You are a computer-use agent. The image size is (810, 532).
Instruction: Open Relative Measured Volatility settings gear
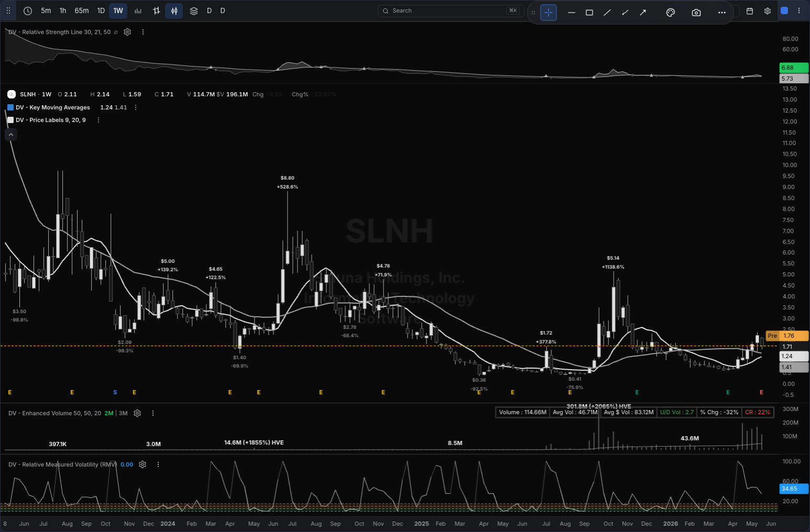143,464
